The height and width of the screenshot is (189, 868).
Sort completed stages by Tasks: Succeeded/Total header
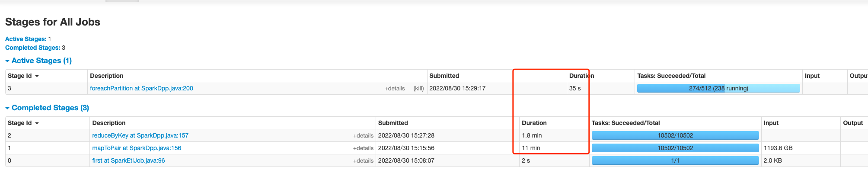coord(626,123)
